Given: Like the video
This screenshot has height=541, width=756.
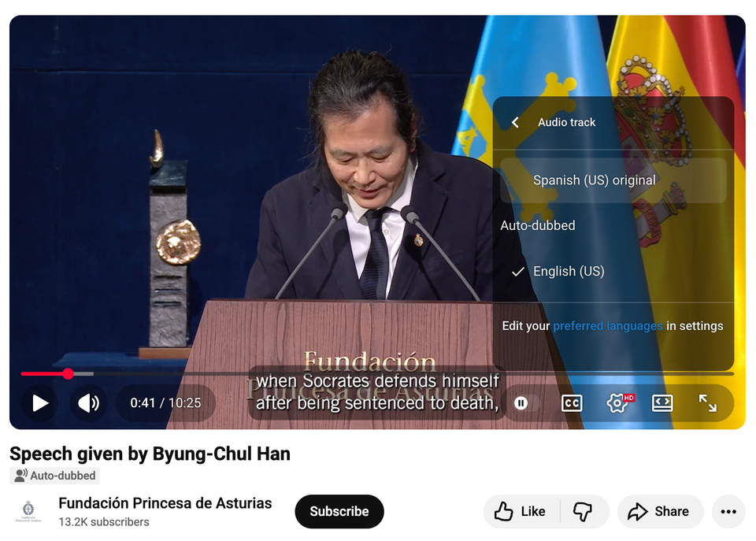Looking at the screenshot, I should pos(521,511).
